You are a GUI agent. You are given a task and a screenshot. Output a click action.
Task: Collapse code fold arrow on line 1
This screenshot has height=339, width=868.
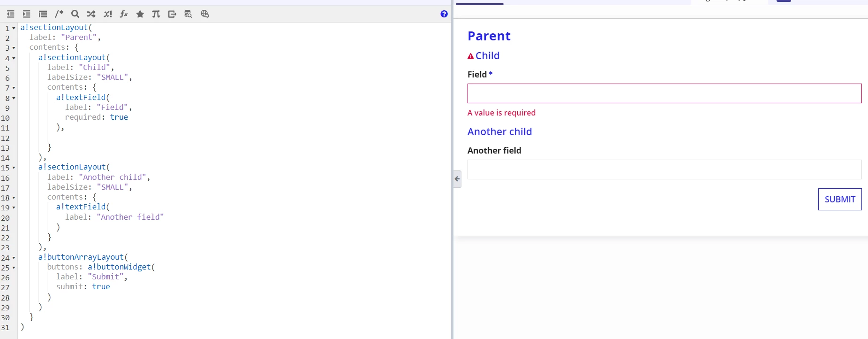coord(14,28)
